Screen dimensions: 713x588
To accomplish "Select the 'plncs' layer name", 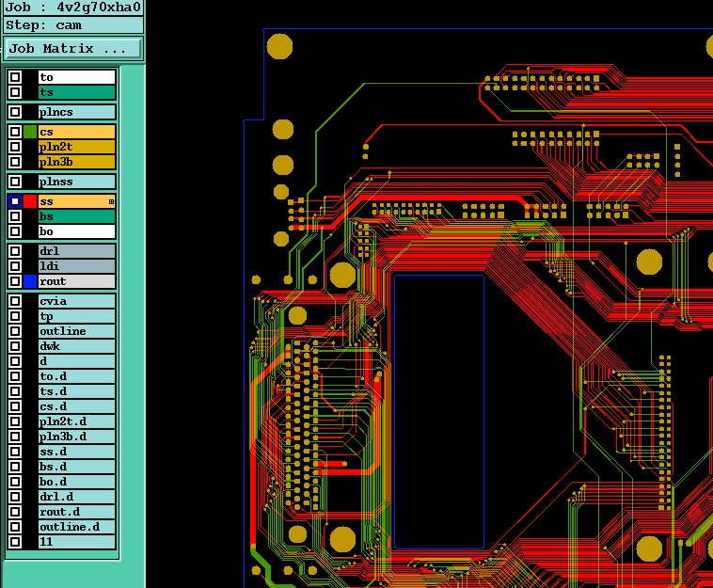I will tap(76, 112).
